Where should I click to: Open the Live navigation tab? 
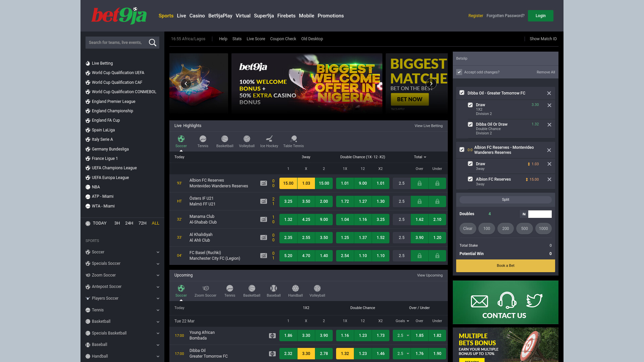tap(181, 16)
